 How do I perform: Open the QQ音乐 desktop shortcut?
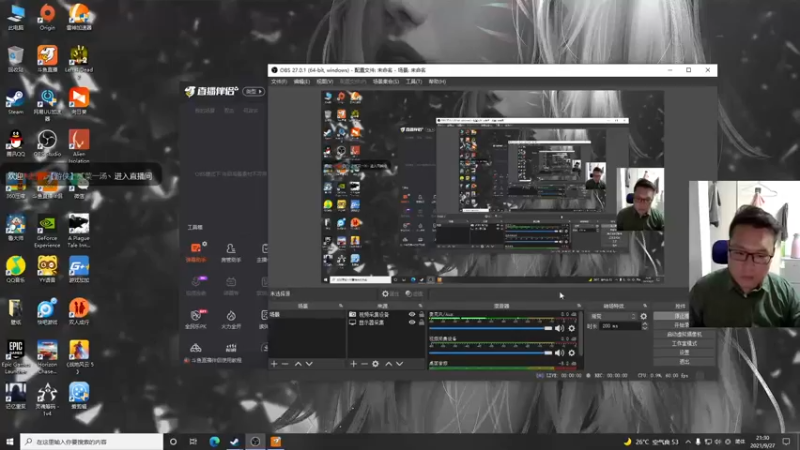pos(15,269)
